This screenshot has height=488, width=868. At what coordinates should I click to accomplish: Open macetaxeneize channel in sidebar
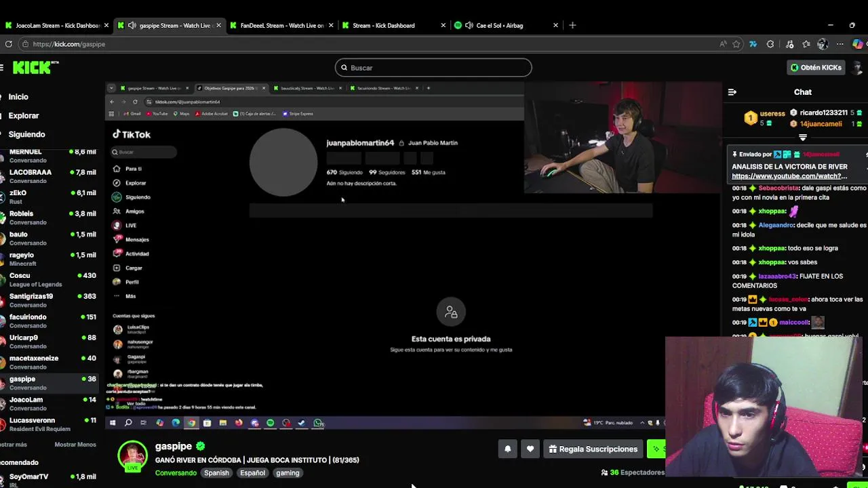click(x=49, y=363)
